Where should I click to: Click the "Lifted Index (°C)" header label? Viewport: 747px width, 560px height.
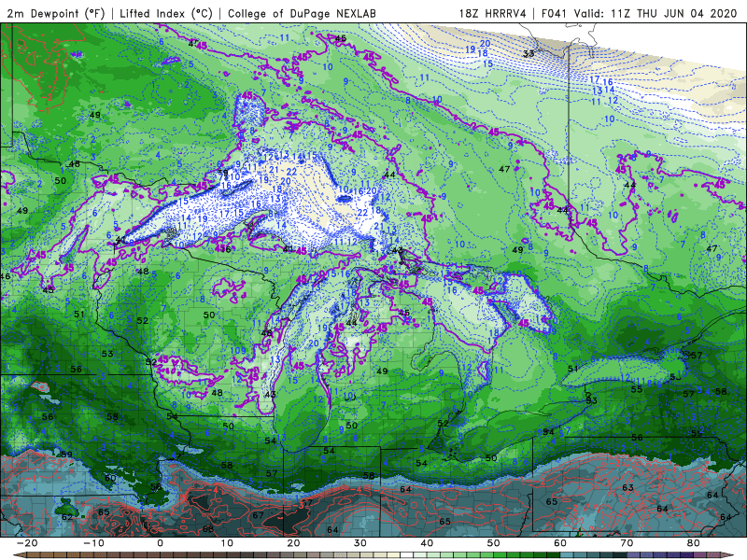(x=166, y=14)
